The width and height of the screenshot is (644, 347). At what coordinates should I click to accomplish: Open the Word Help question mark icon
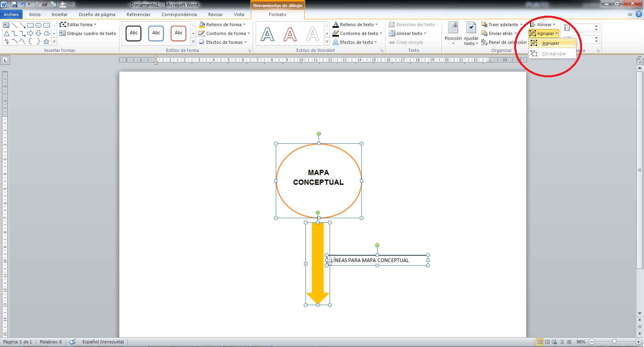pos(639,14)
